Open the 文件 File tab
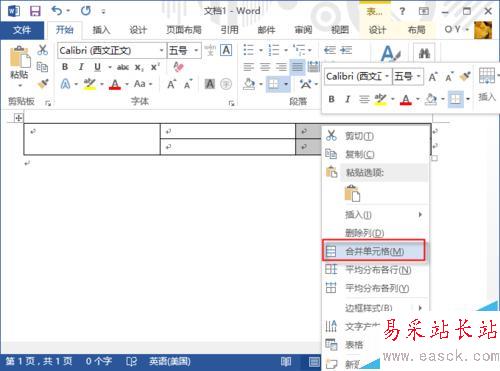This screenshot has height=371, width=500. point(22,30)
